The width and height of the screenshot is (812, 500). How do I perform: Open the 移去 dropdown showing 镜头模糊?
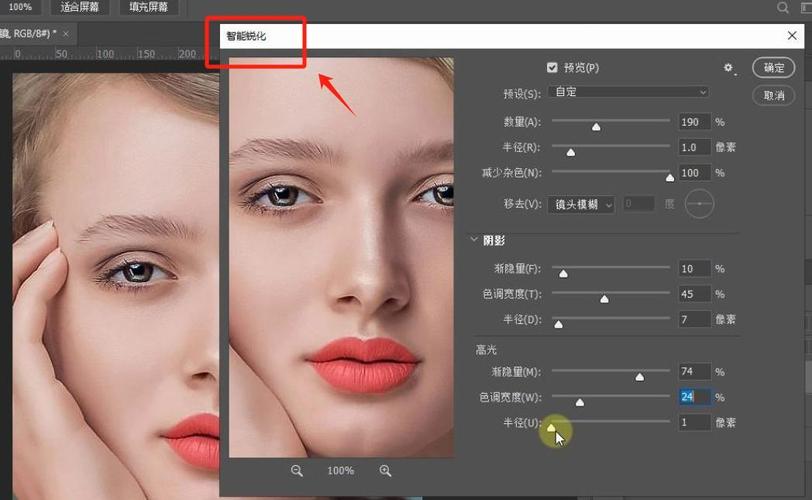point(581,204)
